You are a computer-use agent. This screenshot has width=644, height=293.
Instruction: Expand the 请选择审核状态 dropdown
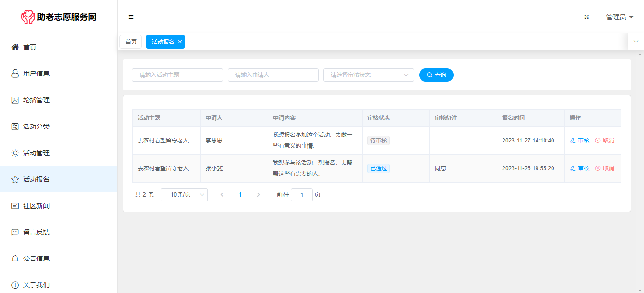coord(368,75)
